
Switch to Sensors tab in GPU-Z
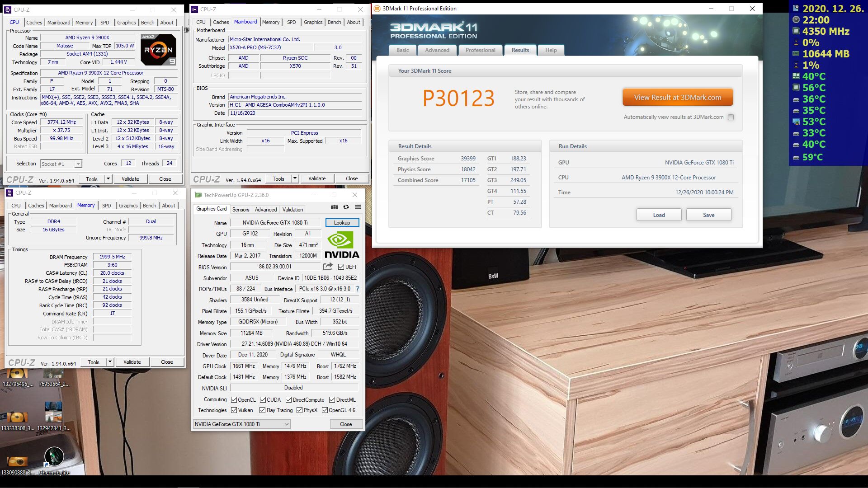pyautogui.click(x=241, y=209)
